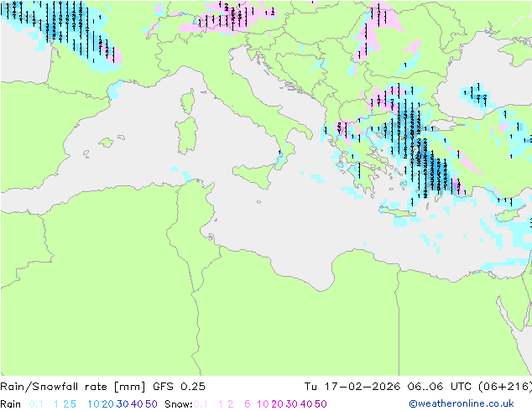Click the Corsica island on the map
This screenshot has height=411, width=532.
click(188, 101)
